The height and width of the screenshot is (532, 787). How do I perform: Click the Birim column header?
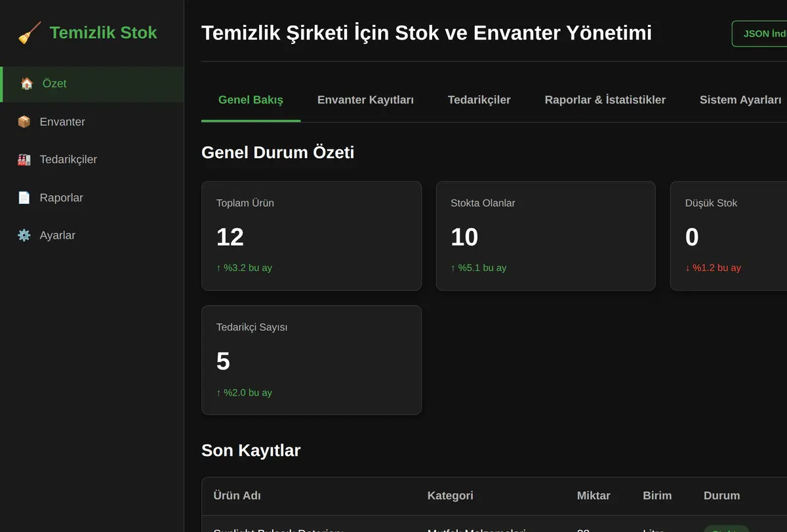pyautogui.click(x=657, y=495)
